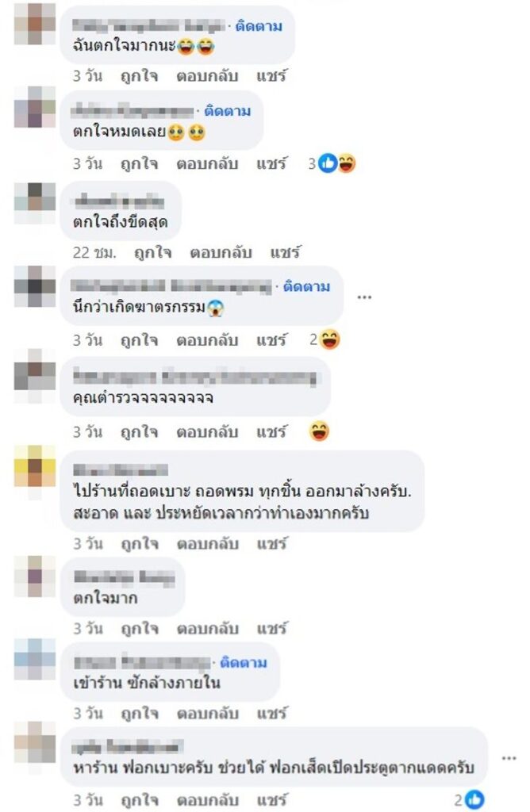Open the three-dot menu beside หาร้าน ฟอกเบาะครับ comment
Image resolution: width=530 pixels, height=812 pixels.
[x=509, y=758]
